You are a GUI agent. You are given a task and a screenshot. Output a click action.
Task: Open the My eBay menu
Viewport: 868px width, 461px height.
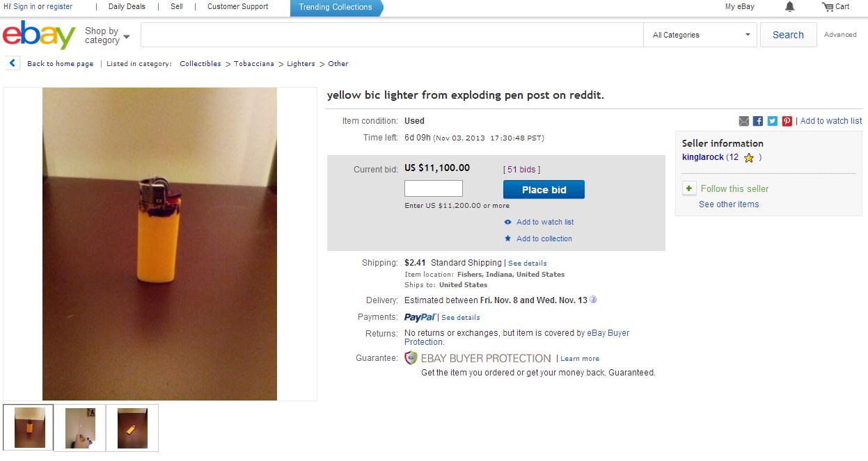(740, 7)
